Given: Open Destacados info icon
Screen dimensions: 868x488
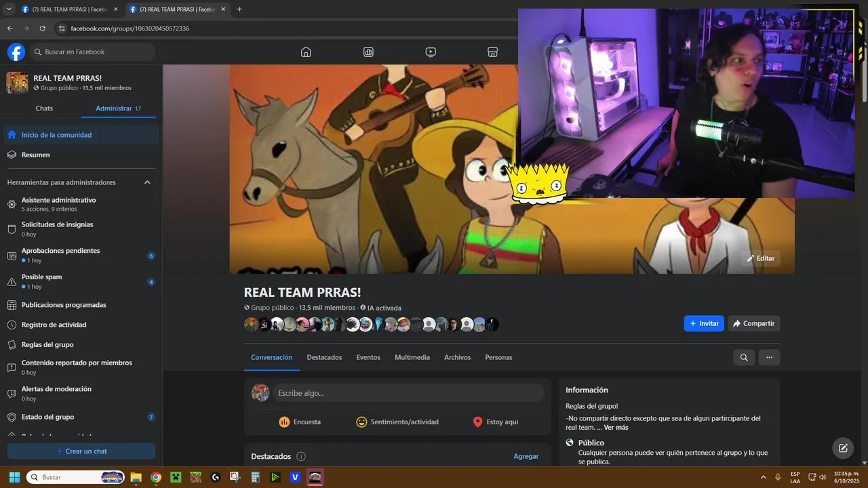Looking at the screenshot, I should [301, 457].
